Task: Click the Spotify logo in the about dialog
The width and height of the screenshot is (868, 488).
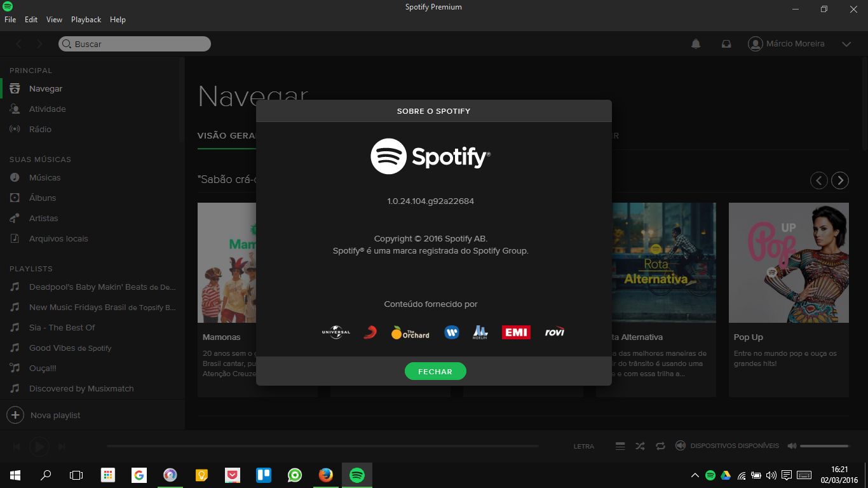Action: [x=431, y=156]
